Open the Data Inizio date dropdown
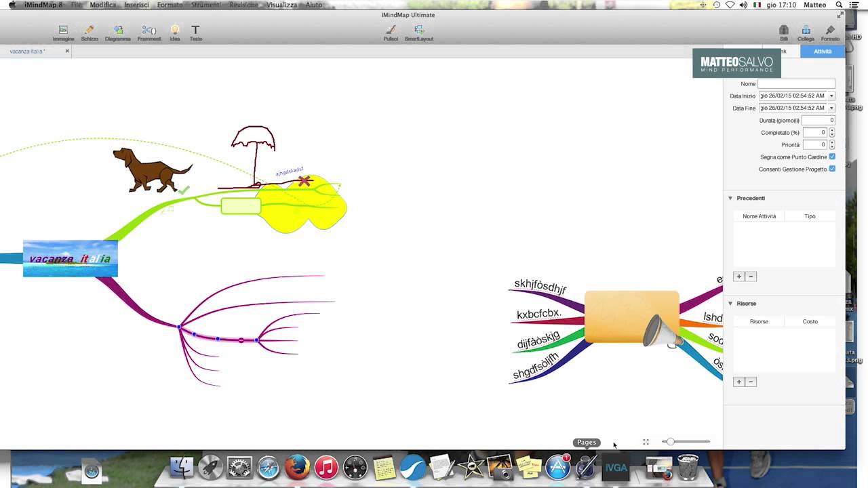 pyautogui.click(x=831, y=96)
